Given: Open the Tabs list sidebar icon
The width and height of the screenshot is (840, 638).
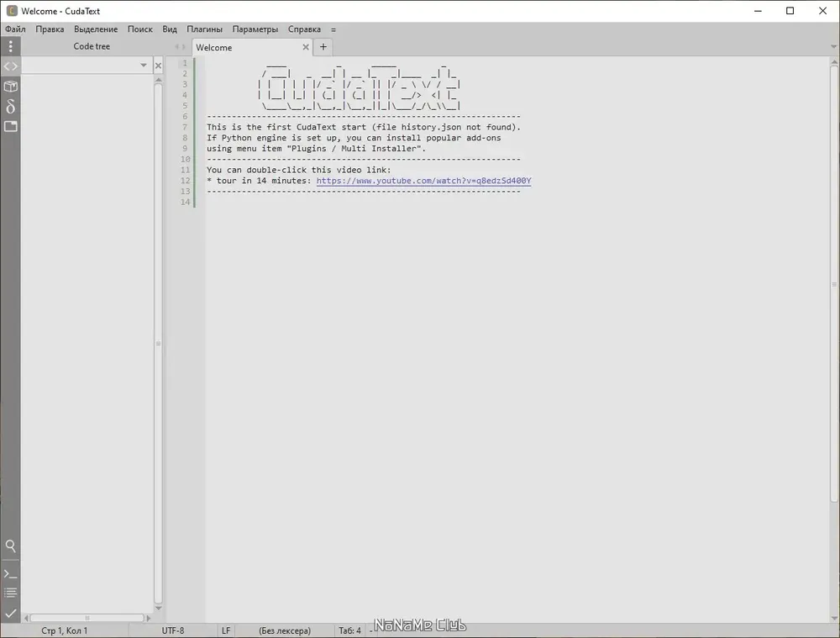Looking at the screenshot, I should [x=10, y=127].
